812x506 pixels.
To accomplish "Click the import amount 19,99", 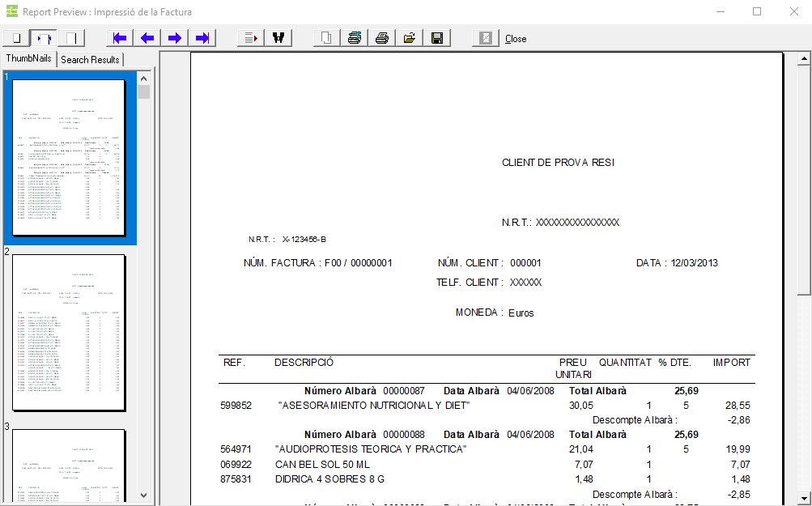I will tap(738, 449).
